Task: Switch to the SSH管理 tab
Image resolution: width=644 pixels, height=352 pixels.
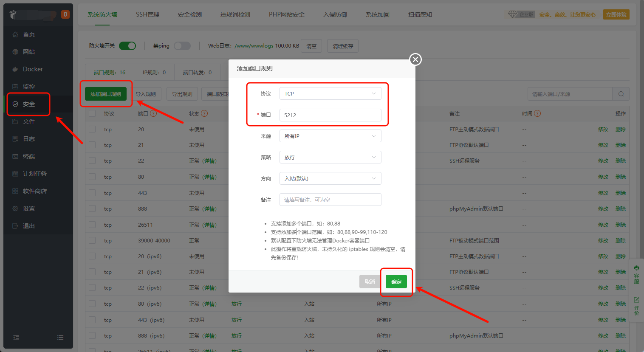Action: tap(147, 14)
